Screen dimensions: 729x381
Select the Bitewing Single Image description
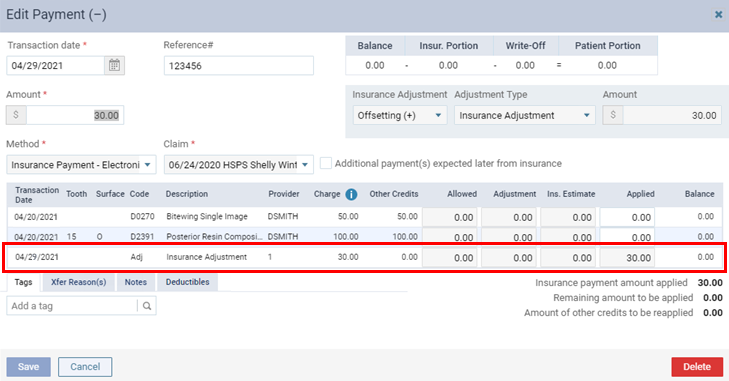point(207,216)
